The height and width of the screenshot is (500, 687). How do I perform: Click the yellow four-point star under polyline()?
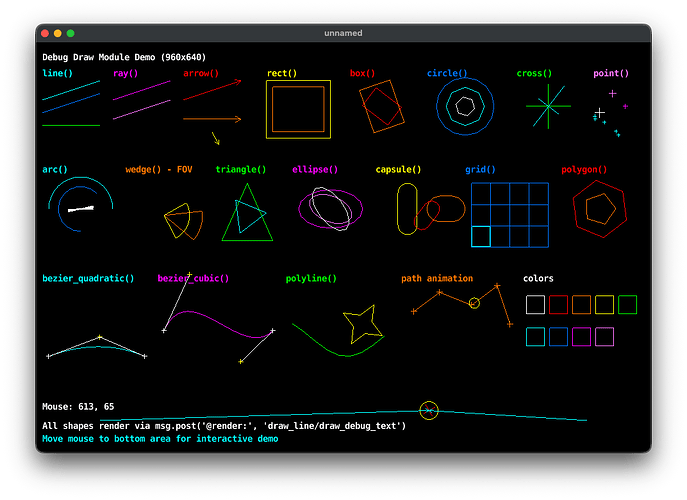coord(362,324)
